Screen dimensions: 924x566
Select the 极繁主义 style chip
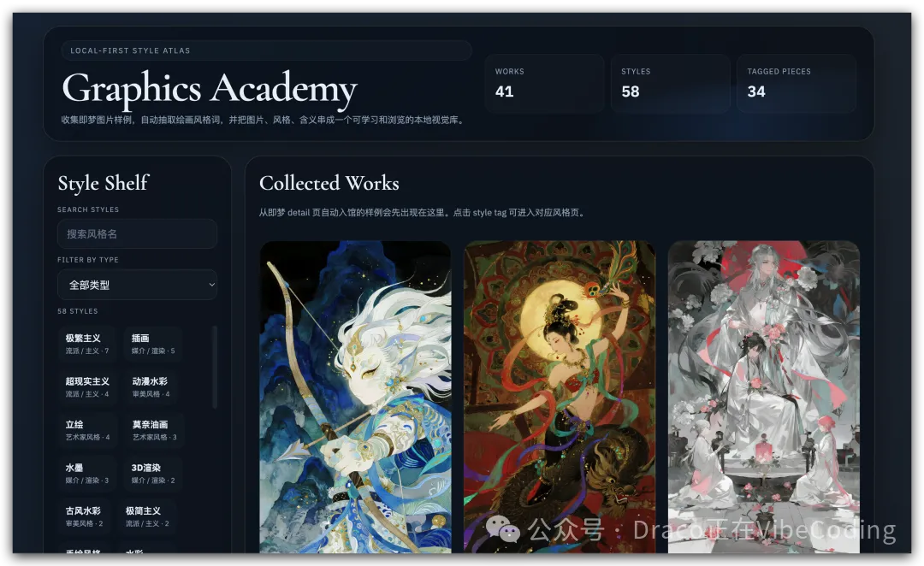pyautogui.click(x=88, y=344)
